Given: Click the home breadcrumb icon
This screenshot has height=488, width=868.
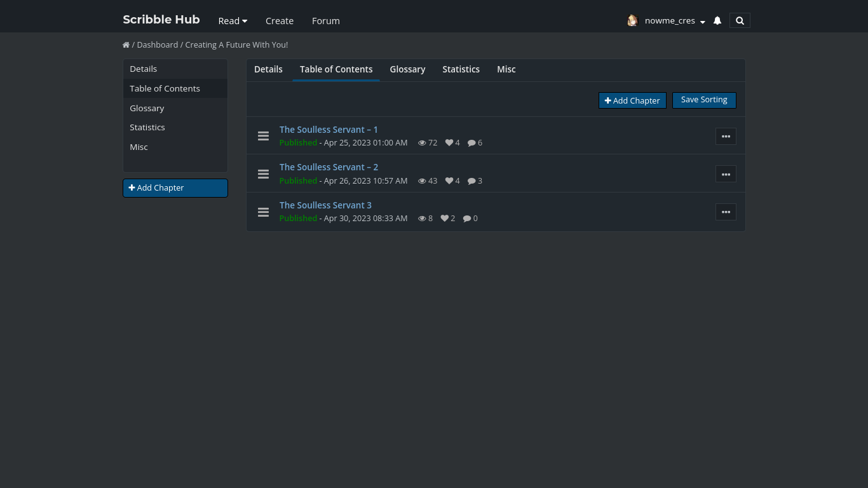Looking at the screenshot, I should pos(126,44).
